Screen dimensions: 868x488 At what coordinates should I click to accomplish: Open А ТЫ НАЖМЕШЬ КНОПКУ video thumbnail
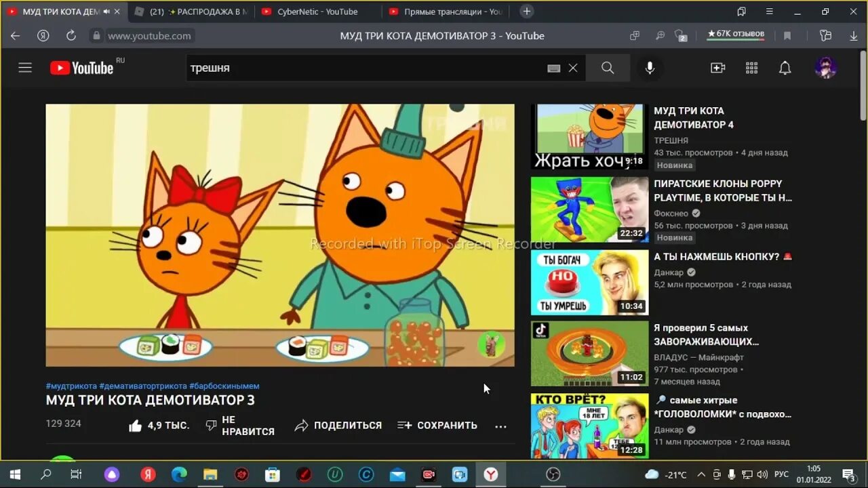589,282
